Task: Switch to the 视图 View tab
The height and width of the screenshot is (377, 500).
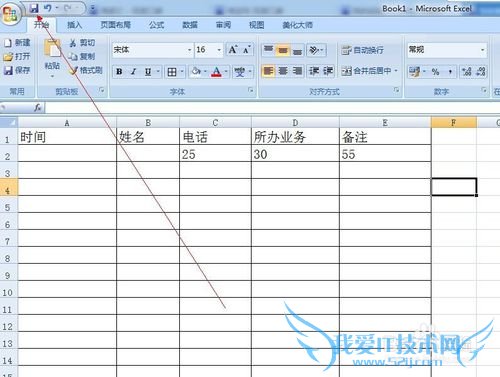Action: (x=256, y=25)
